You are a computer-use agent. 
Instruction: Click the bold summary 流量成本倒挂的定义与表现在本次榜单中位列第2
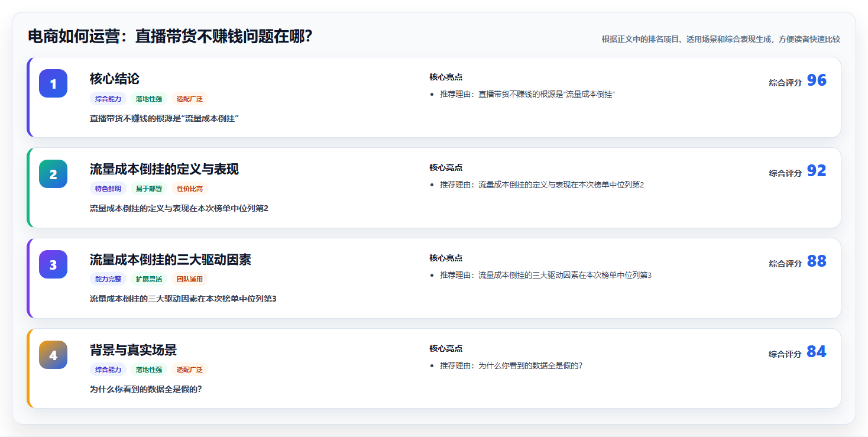click(179, 208)
